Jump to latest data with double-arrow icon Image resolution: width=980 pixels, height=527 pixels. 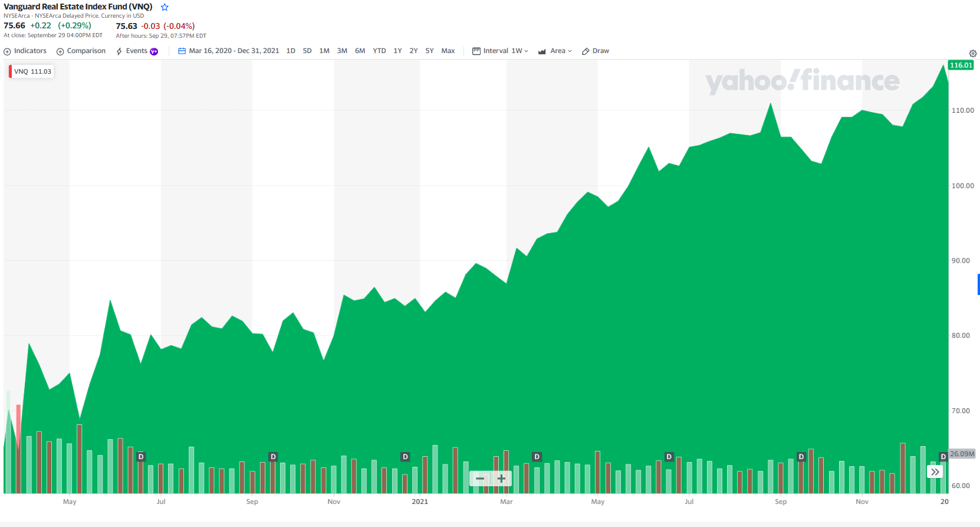pos(935,472)
